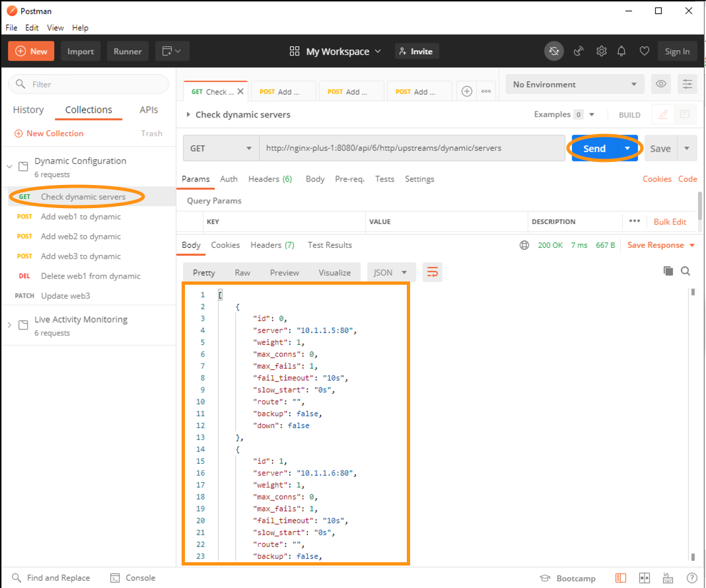Viewport: 706px width, 588px height.
Task: Switch to two-pane view icon
Action: pyautogui.click(x=645, y=578)
